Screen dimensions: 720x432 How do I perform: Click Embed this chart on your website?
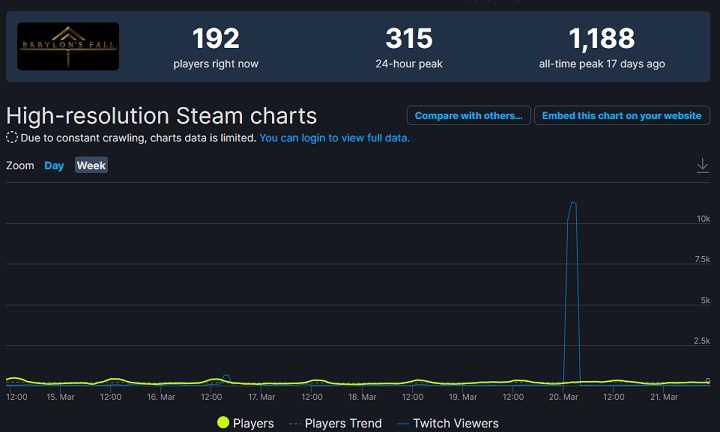point(621,116)
